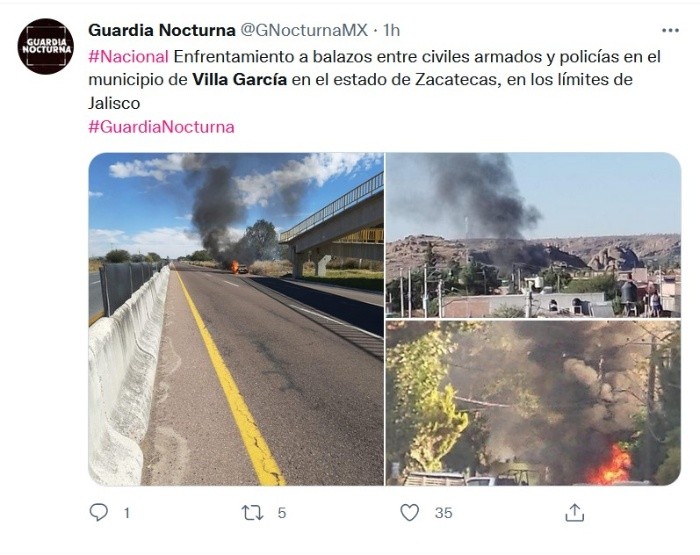This screenshot has height=555, width=700.
Task: Open the #GuardiaNocturna hashtag link
Action: coord(161,127)
